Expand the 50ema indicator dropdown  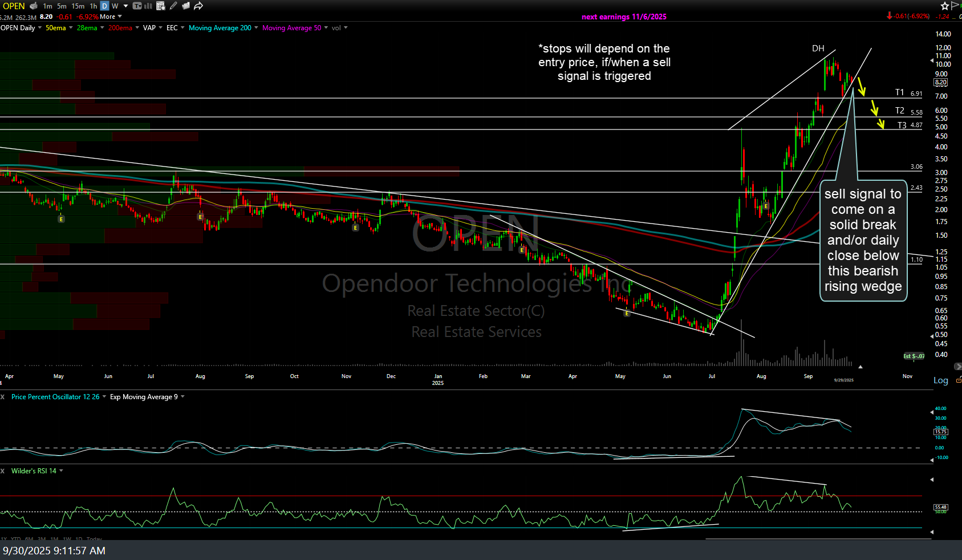coord(71,27)
